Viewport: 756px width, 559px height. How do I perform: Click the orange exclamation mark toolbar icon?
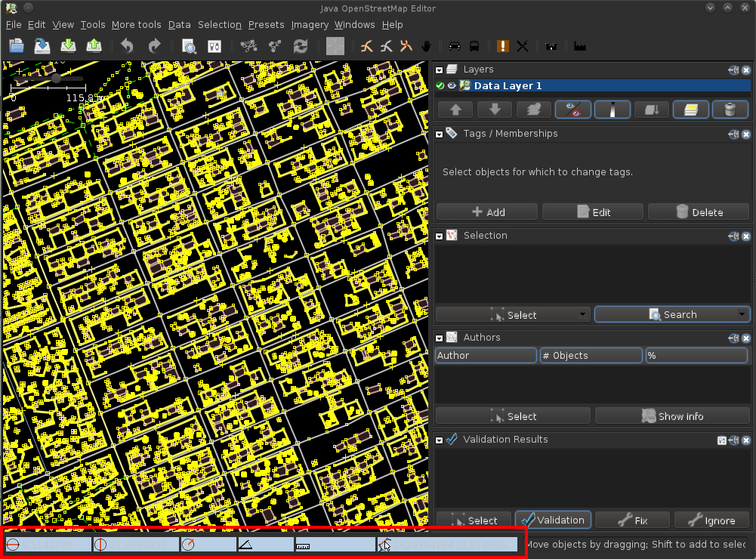[x=502, y=46]
